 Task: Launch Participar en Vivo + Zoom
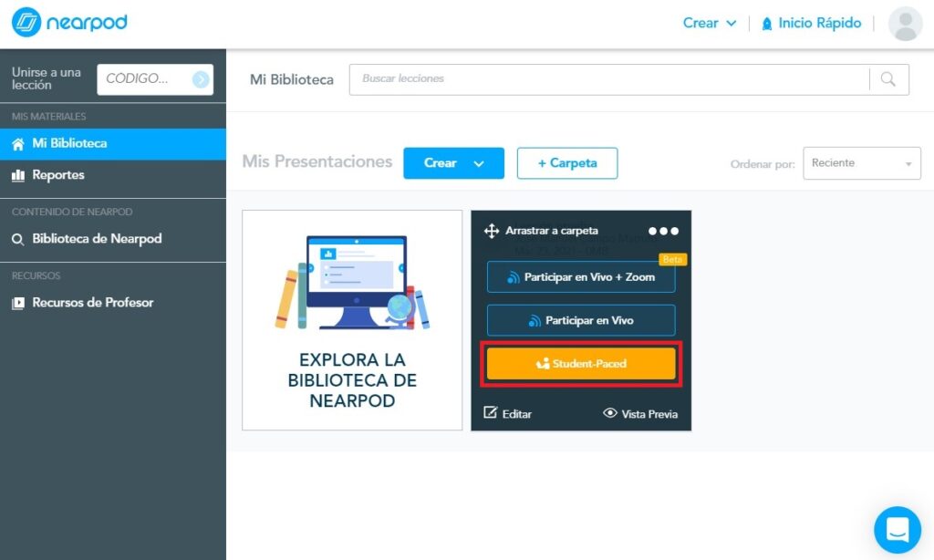coord(581,277)
